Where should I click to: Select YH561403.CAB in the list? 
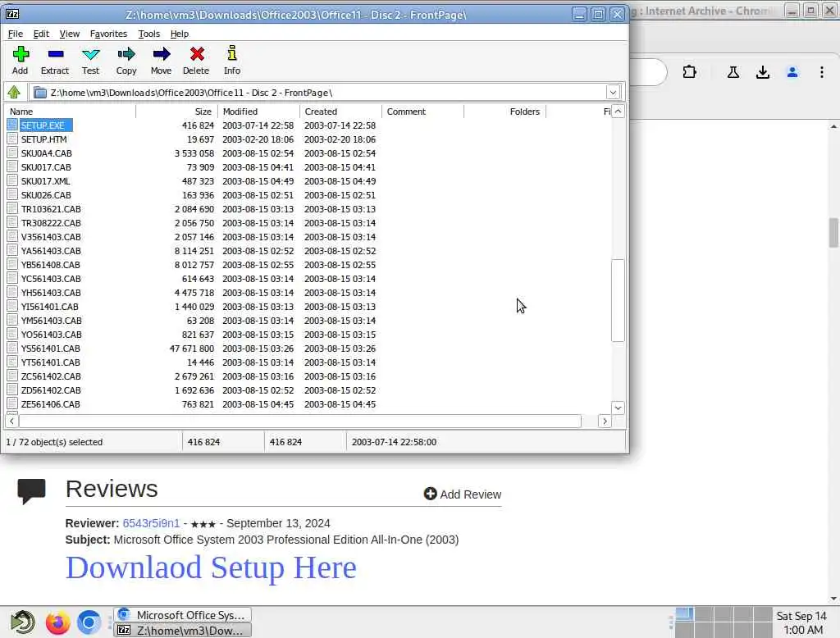coord(51,293)
